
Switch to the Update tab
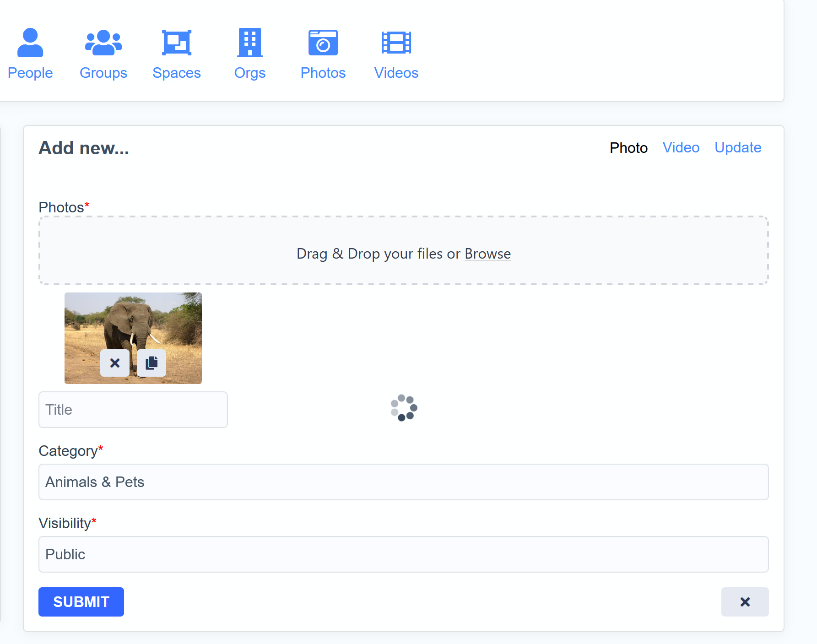tap(738, 147)
